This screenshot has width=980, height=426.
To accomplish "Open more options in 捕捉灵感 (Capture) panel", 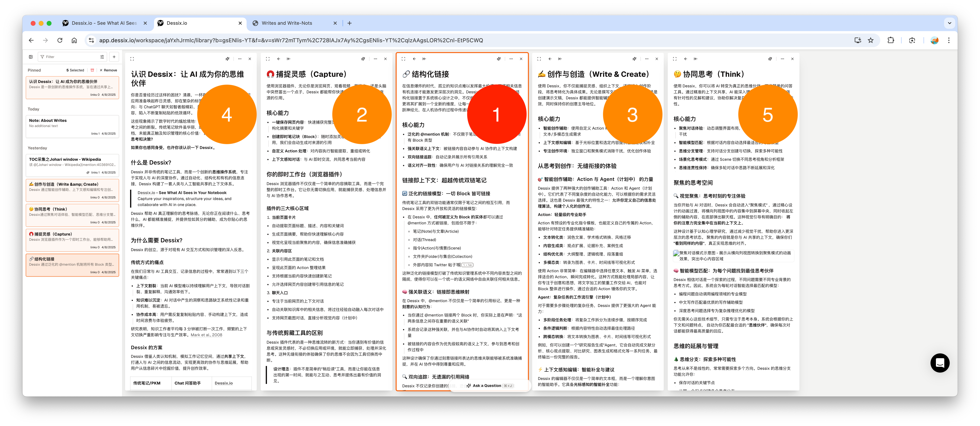I will coord(375,59).
